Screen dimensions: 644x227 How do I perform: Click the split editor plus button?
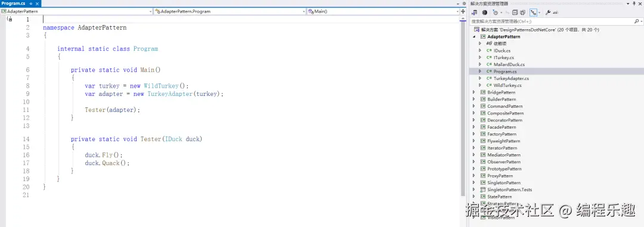[x=463, y=11]
